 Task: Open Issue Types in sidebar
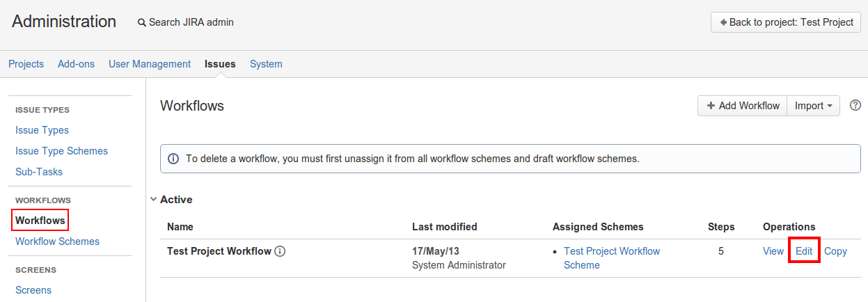42,130
